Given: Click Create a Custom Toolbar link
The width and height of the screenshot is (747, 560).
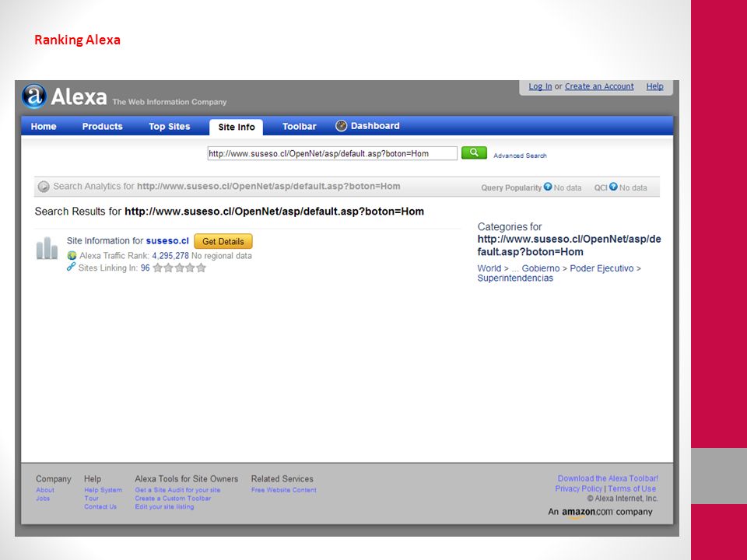Looking at the screenshot, I should pos(173,498).
